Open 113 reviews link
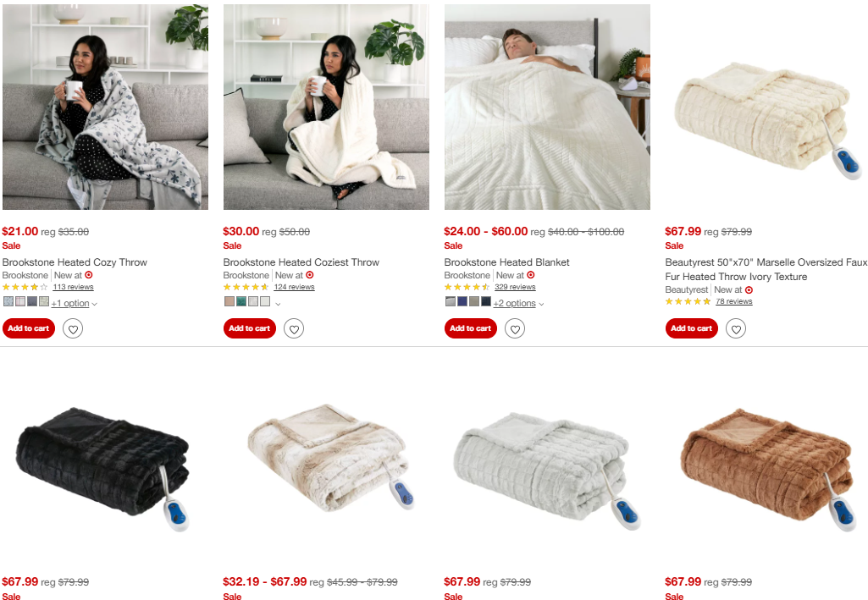Image resolution: width=868 pixels, height=600 pixels. pyautogui.click(x=73, y=287)
